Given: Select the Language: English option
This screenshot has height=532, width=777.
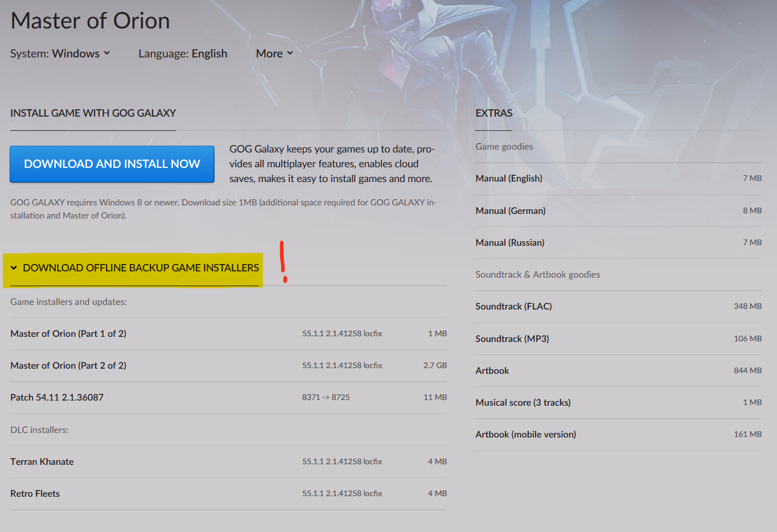Looking at the screenshot, I should click(x=182, y=53).
